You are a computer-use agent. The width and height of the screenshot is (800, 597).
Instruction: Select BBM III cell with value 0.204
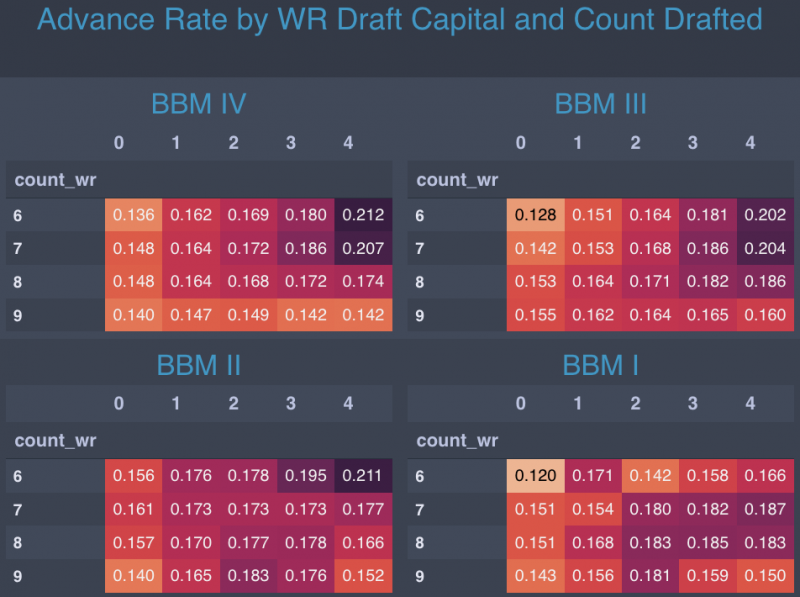pyautogui.click(x=765, y=248)
